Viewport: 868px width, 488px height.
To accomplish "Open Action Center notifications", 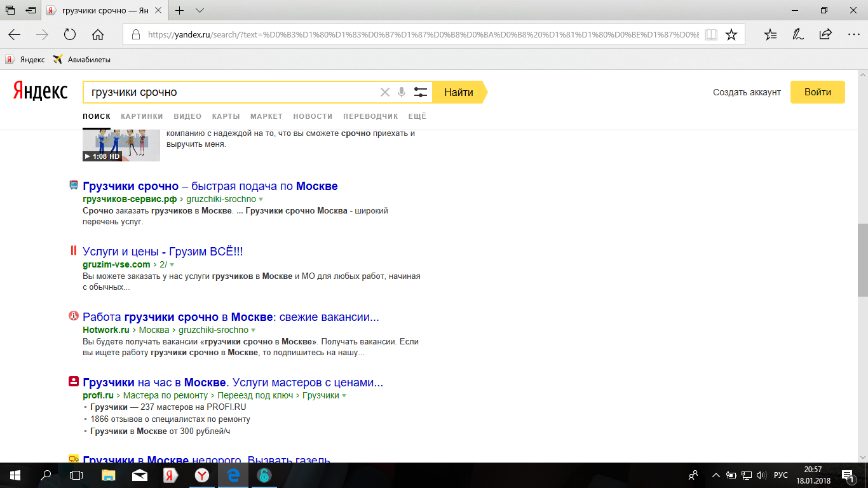I will pyautogui.click(x=847, y=475).
